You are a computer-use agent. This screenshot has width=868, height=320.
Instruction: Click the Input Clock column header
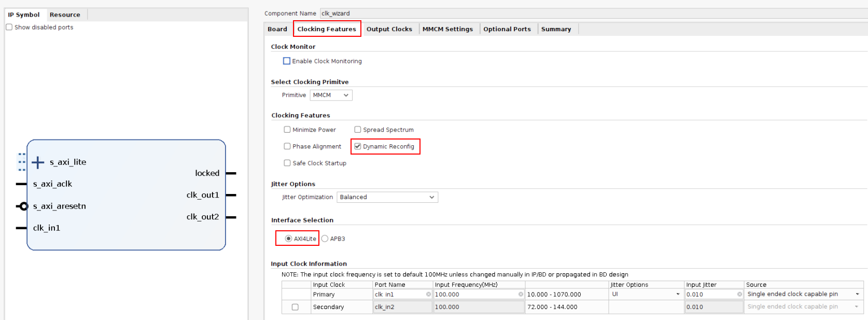(x=342, y=285)
